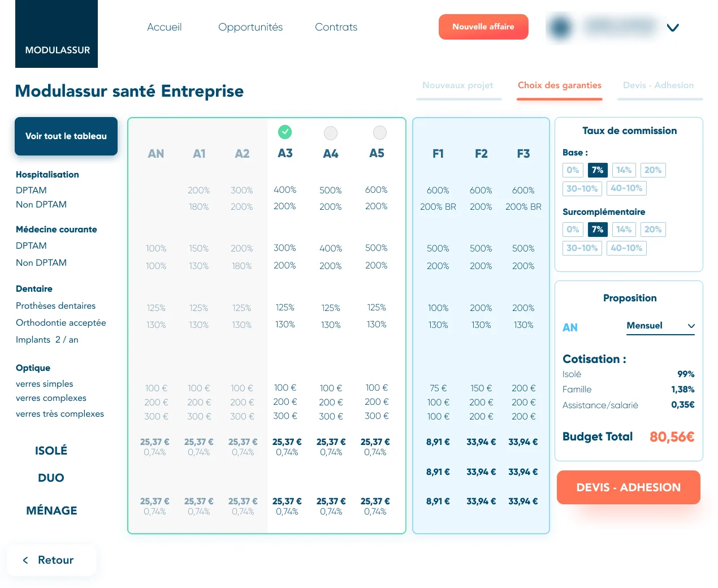Click Nouvelle affaire button
The width and height of the screenshot is (718, 588).
coord(483,27)
